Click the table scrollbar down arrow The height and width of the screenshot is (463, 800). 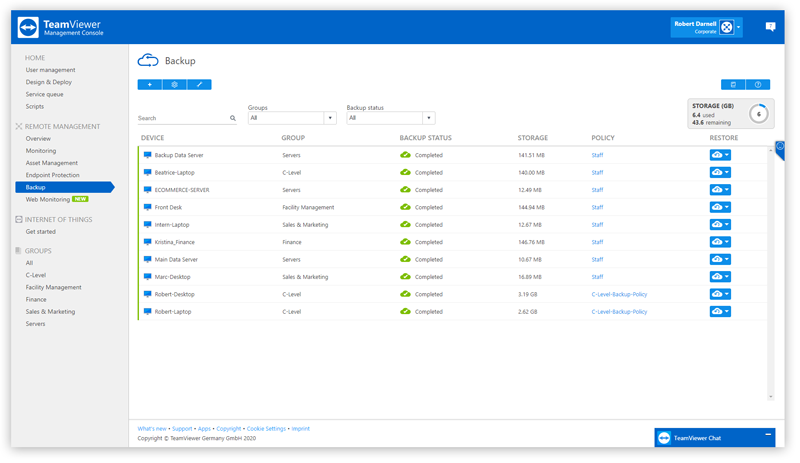tap(770, 397)
